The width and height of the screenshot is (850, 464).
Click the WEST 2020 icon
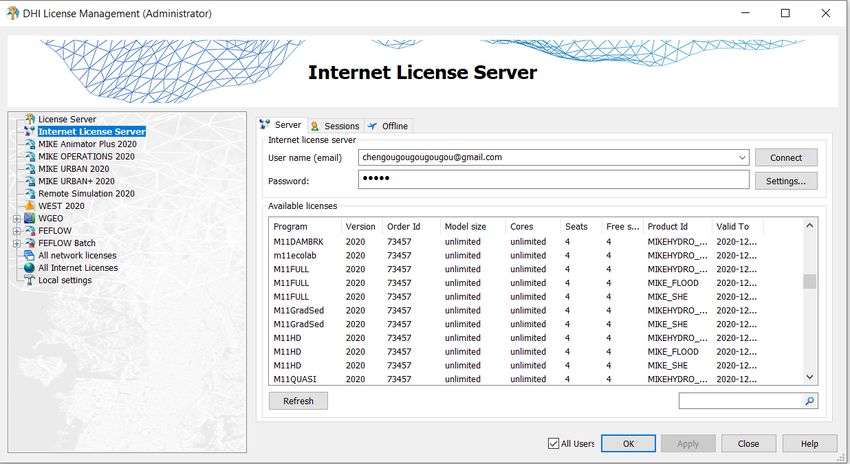coord(30,206)
